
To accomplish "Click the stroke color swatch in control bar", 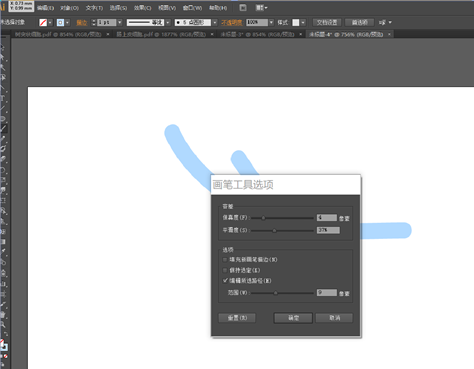I will click(x=60, y=22).
